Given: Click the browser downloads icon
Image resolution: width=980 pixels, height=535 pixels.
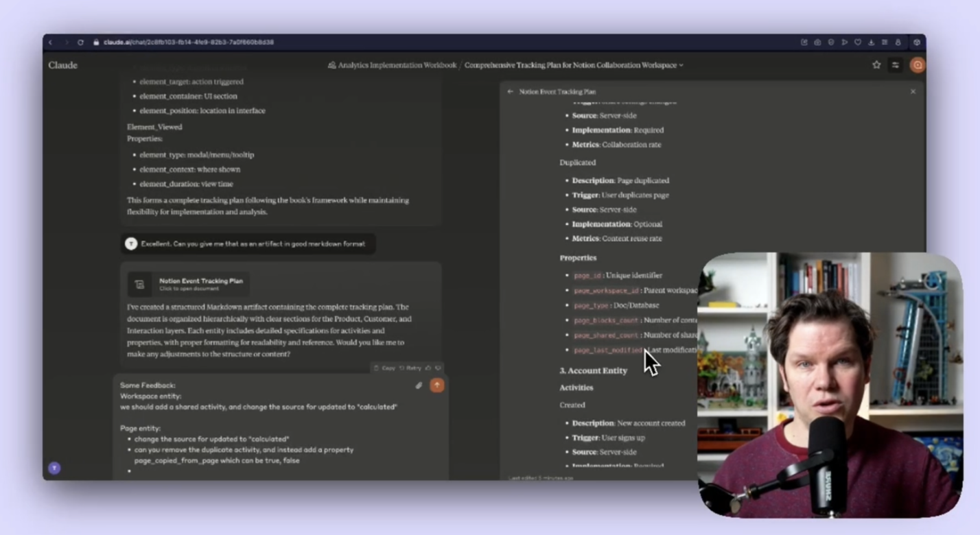Looking at the screenshot, I should pyautogui.click(x=871, y=43).
